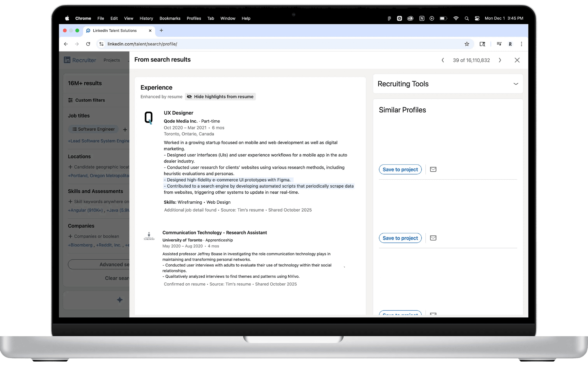This screenshot has width=588, height=367.
Task: Open the AI sparkle assistant icon
Action: (x=120, y=300)
